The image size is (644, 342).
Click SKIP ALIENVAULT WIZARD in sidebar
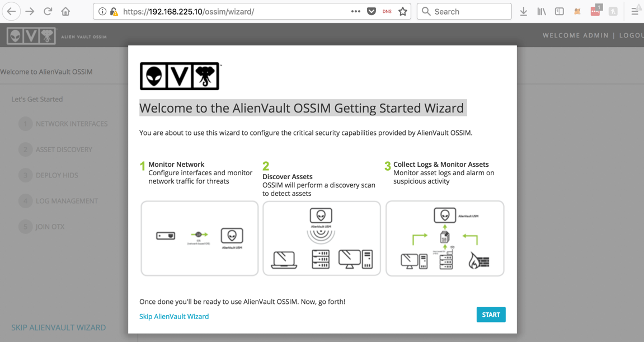click(x=58, y=327)
